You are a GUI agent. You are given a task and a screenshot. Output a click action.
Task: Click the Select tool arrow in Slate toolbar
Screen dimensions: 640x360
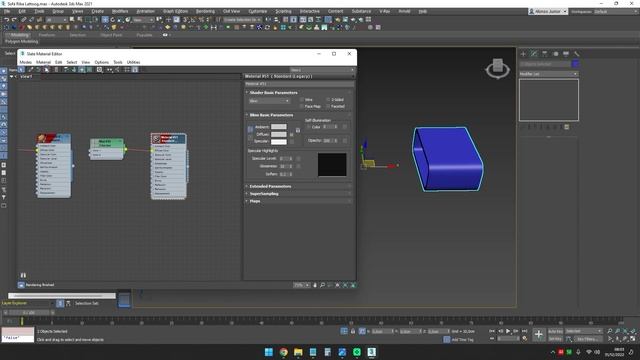pyautogui.click(x=22, y=70)
